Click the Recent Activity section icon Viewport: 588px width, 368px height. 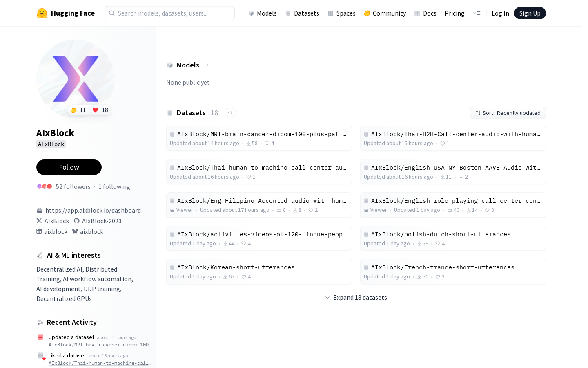[40, 322]
